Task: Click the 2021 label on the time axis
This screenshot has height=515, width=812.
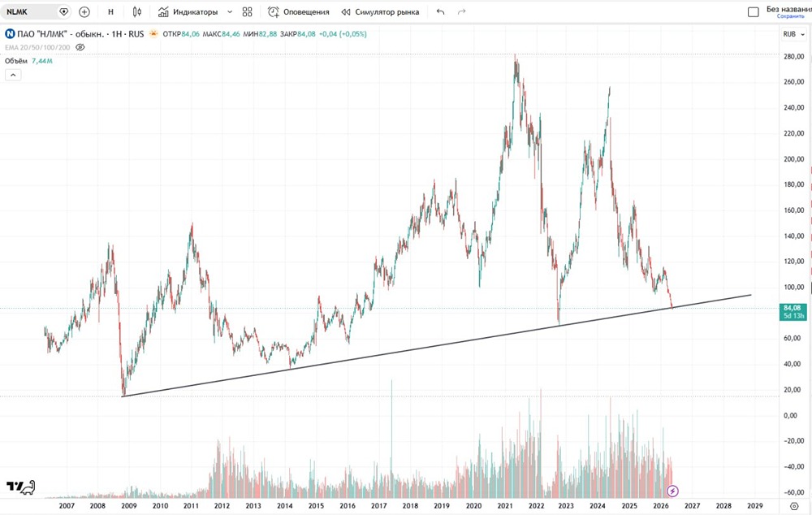Action: click(505, 506)
